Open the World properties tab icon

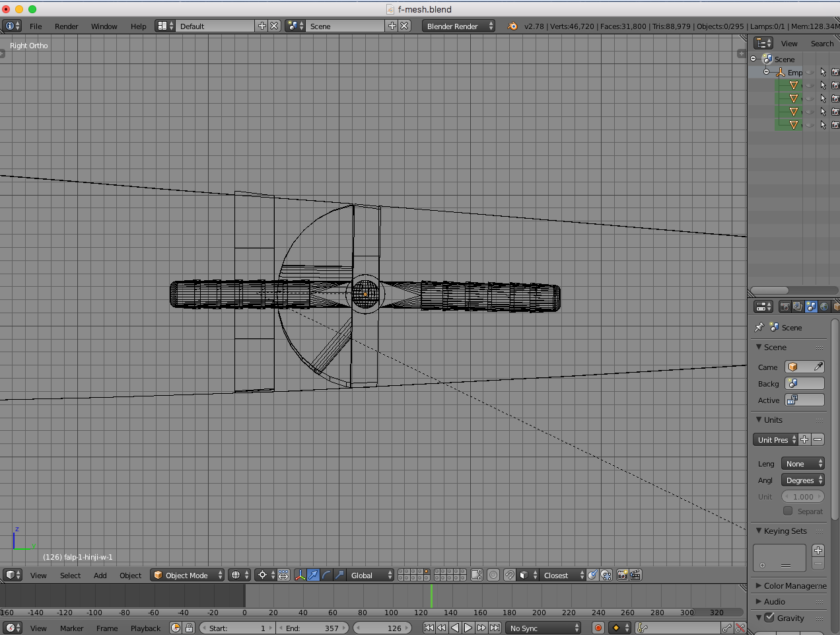(x=824, y=307)
